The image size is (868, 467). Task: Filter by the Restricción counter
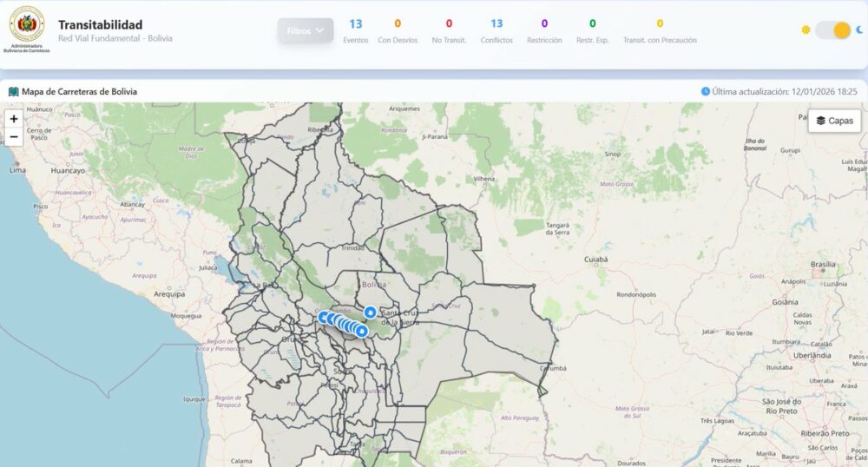(x=544, y=30)
